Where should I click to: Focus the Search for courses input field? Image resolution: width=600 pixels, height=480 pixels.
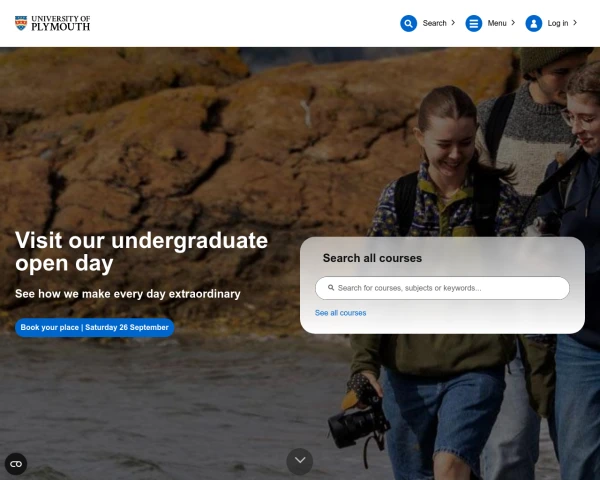(x=442, y=288)
